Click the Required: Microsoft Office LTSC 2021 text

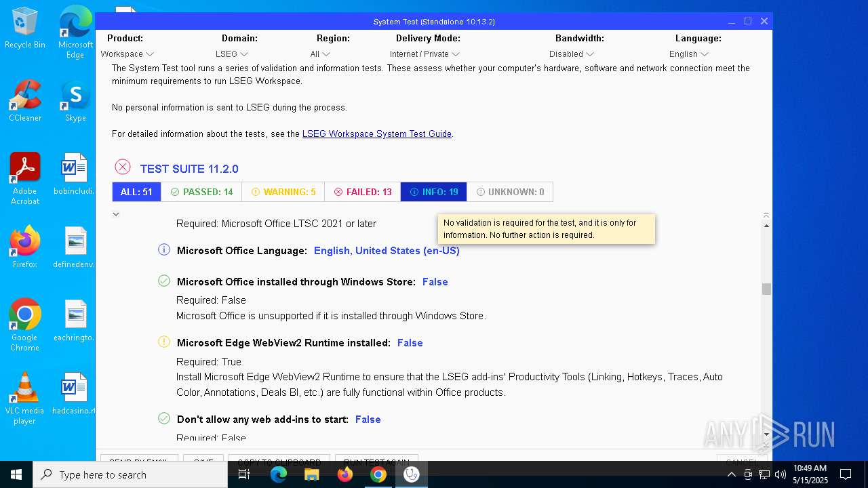click(276, 224)
